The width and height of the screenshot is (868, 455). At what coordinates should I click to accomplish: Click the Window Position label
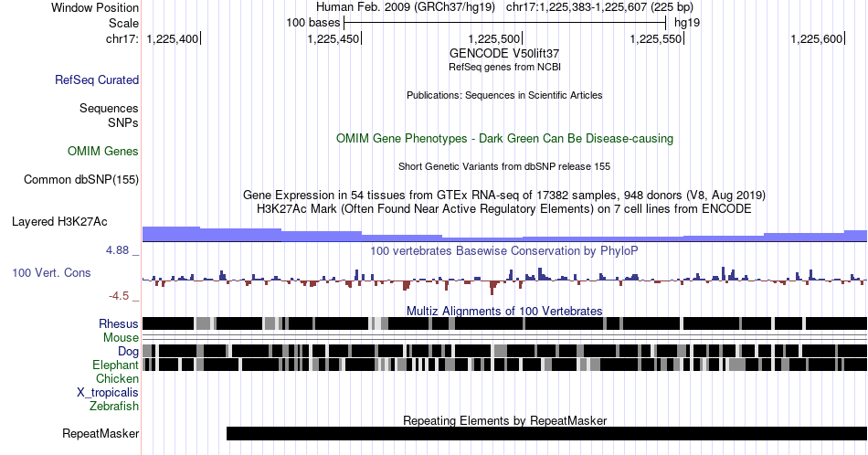pos(95,7)
